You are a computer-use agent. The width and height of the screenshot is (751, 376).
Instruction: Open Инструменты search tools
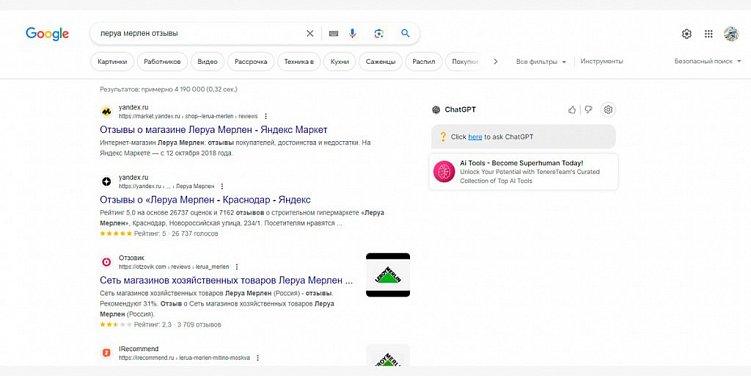tap(602, 61)
